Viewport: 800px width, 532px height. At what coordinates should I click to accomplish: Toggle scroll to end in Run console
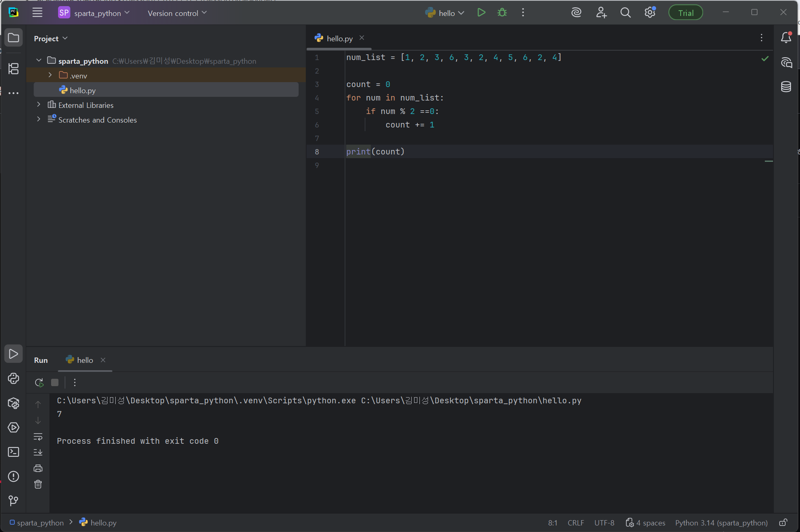38,452
